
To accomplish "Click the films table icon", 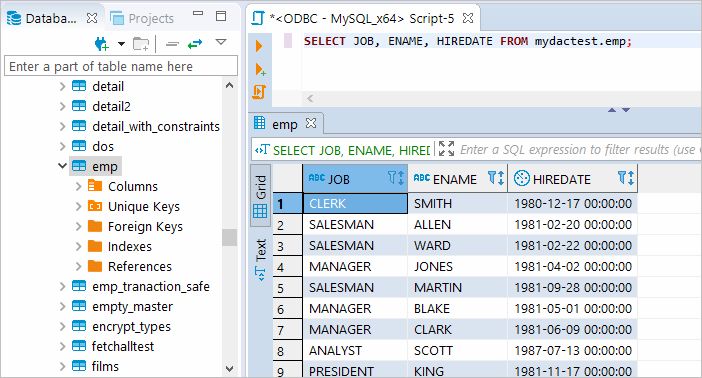I will (x=79, y=366).
